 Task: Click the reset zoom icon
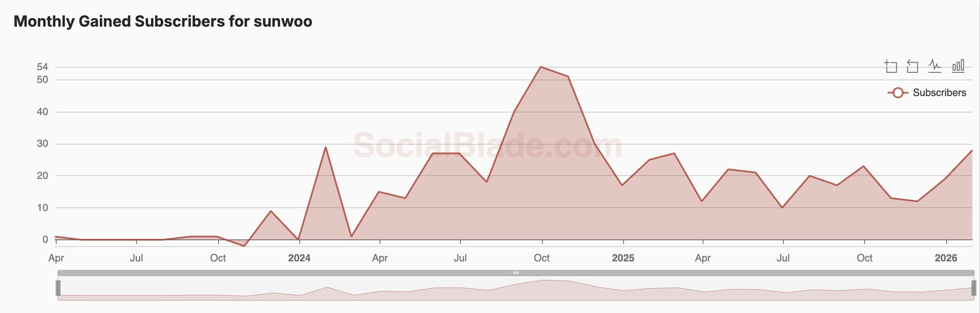(912, 66)
